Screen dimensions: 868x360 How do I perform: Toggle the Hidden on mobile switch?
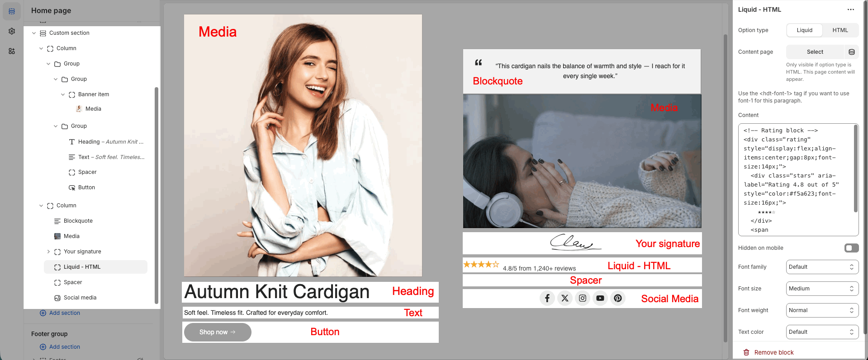tap(851, 248)
